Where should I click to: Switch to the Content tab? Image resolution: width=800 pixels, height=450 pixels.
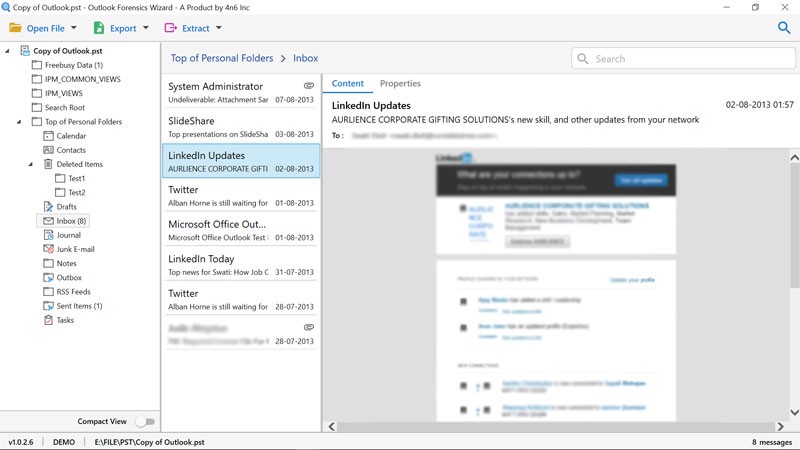[347, 84]
